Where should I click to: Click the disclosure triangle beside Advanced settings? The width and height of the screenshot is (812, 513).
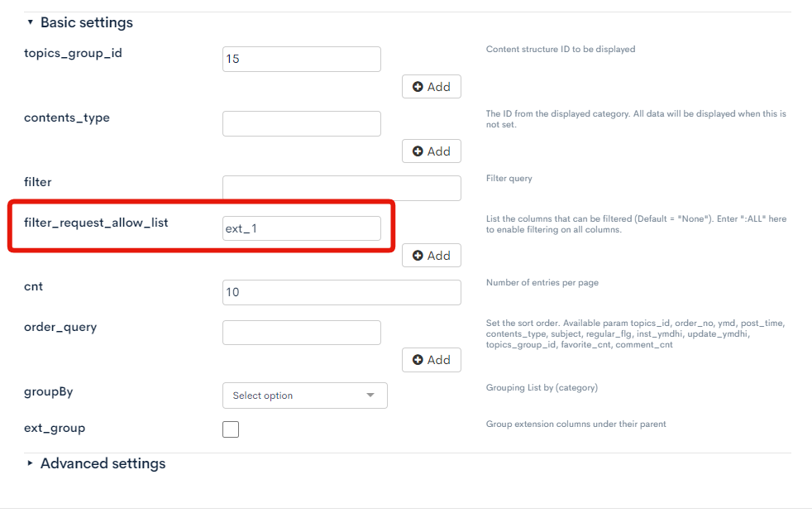tap(30, 463)
